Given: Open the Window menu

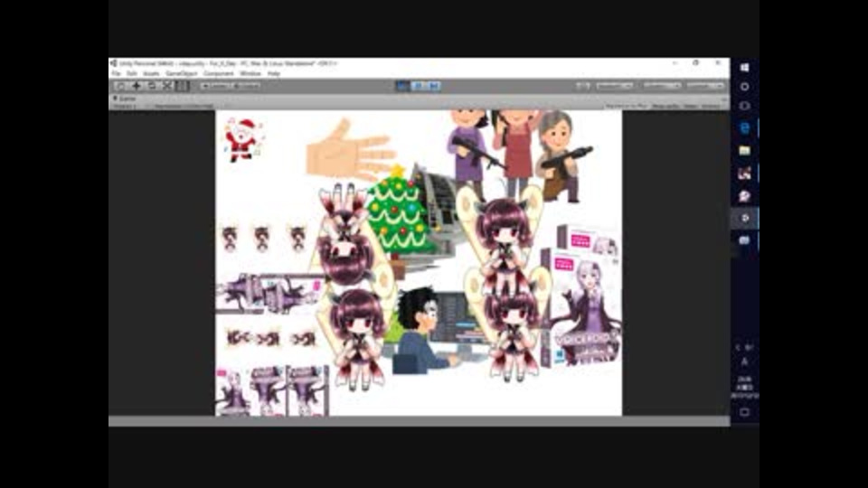Looking at the screenshot, I should (x=250, y=73).
